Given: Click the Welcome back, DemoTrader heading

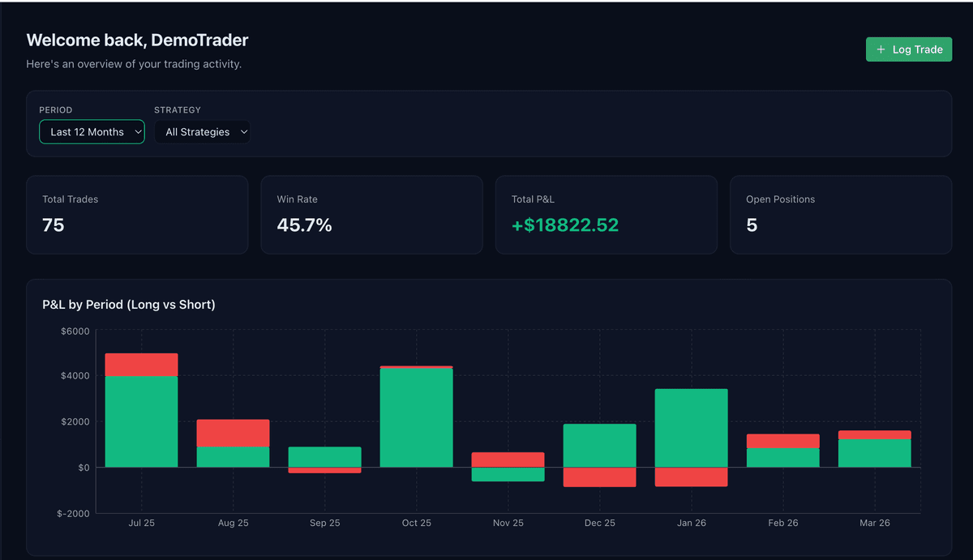Looking at the screenshot, I should 138,39.
